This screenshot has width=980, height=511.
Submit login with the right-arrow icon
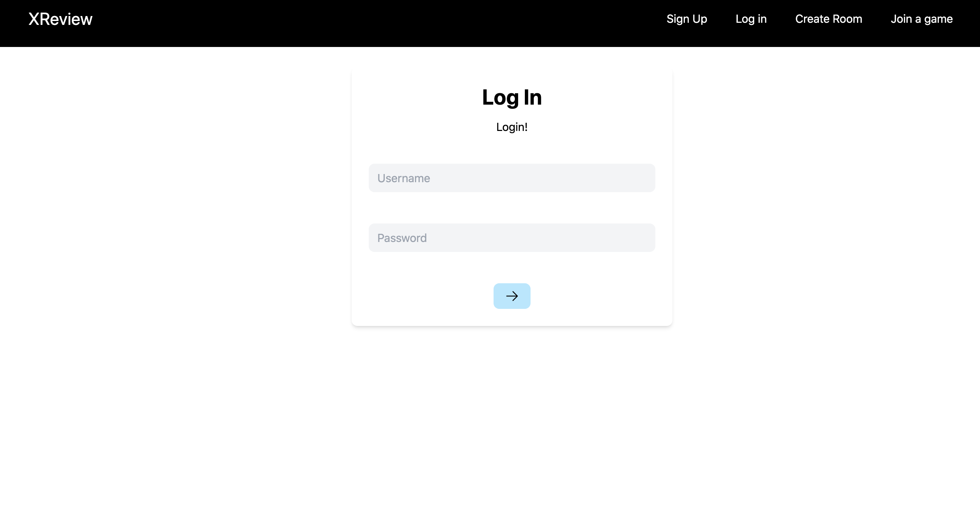512,296
